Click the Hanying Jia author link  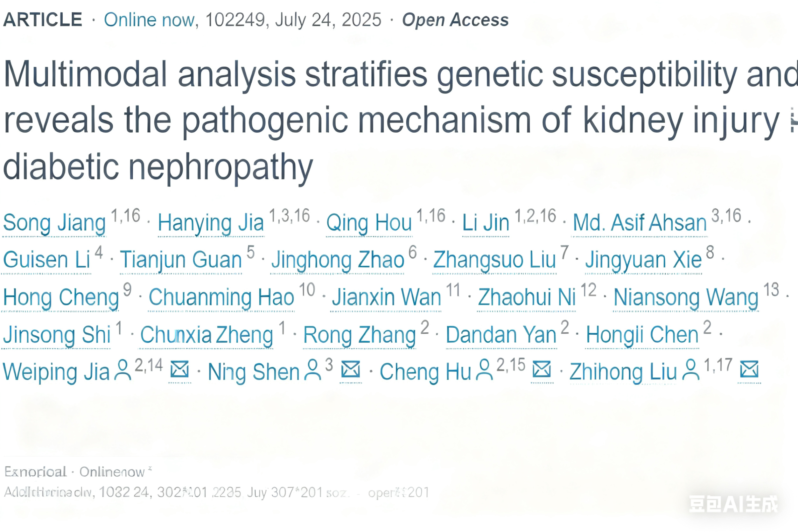click(211, 223)
